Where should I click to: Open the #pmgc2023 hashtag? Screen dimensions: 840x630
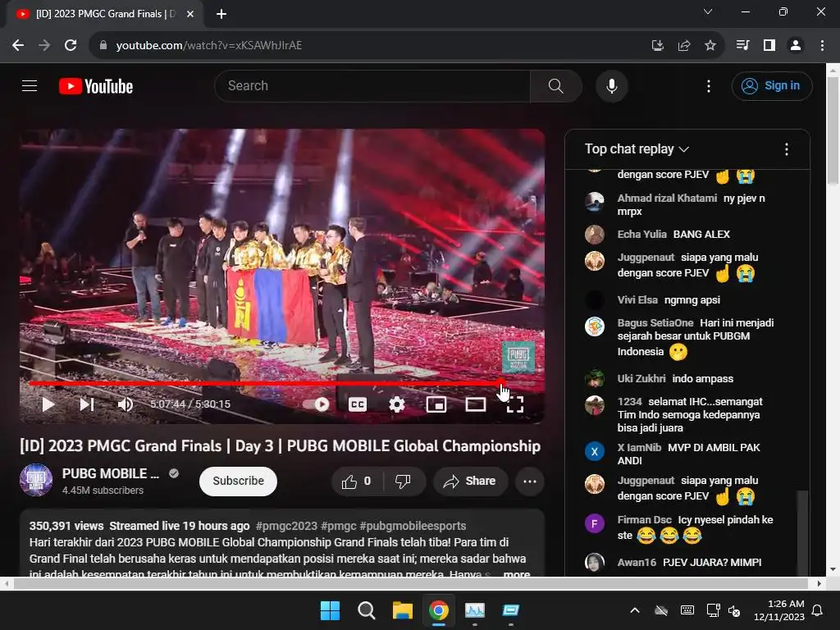click(x=286, y=526)
